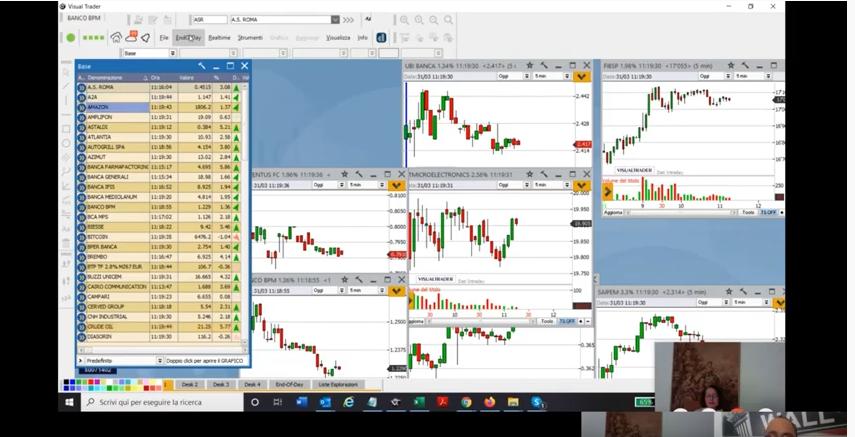Click the hammer icon on Base list window
855x437 pixels.
point(202,65)
